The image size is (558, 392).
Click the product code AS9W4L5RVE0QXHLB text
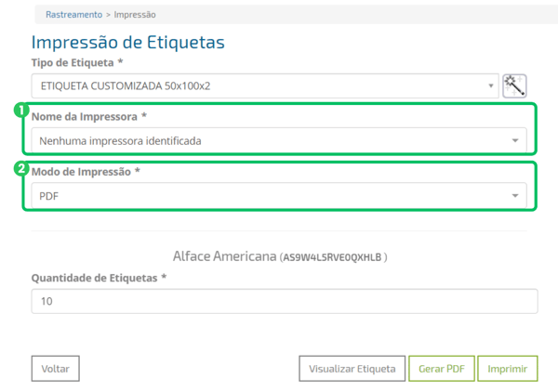click(x=332, y=257)
